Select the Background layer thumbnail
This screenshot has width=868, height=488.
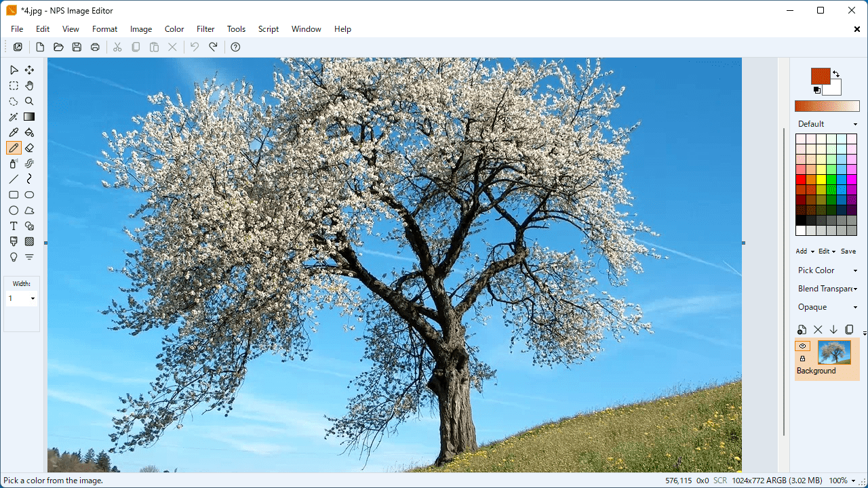834,352
